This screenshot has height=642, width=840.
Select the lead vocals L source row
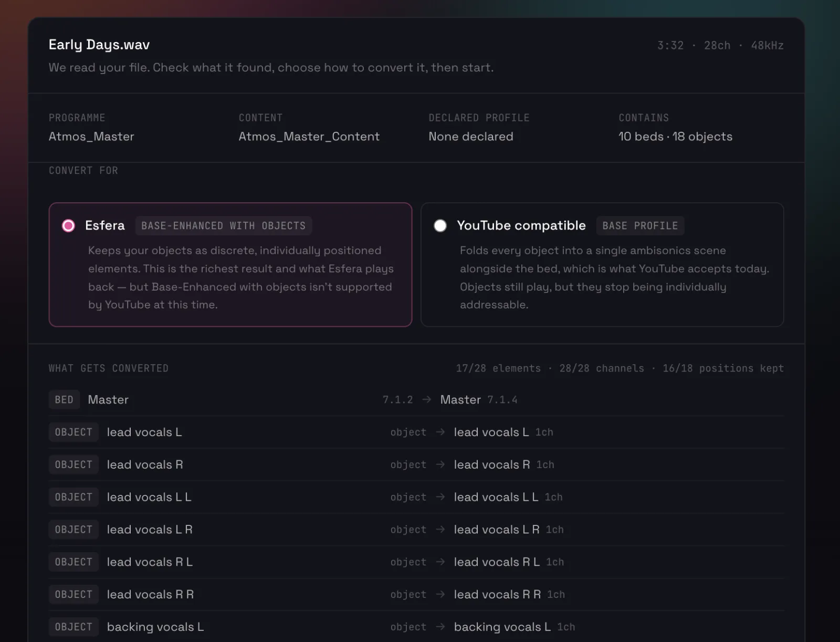[144, 432]
